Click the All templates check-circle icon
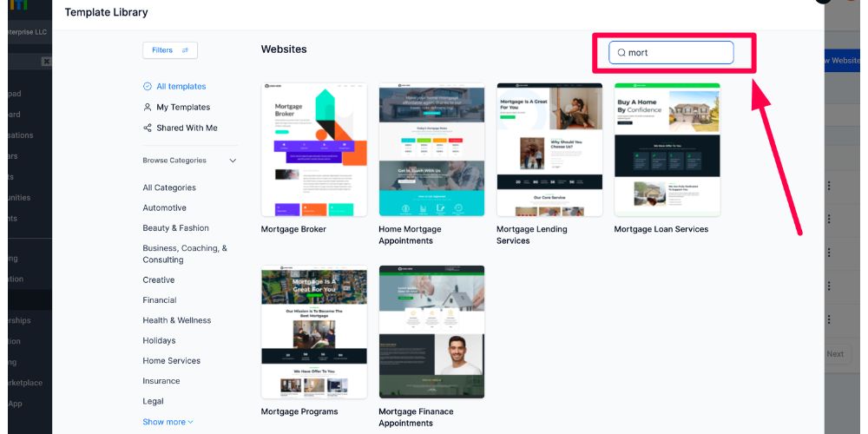The image size is (868, 434). (148, 86)
